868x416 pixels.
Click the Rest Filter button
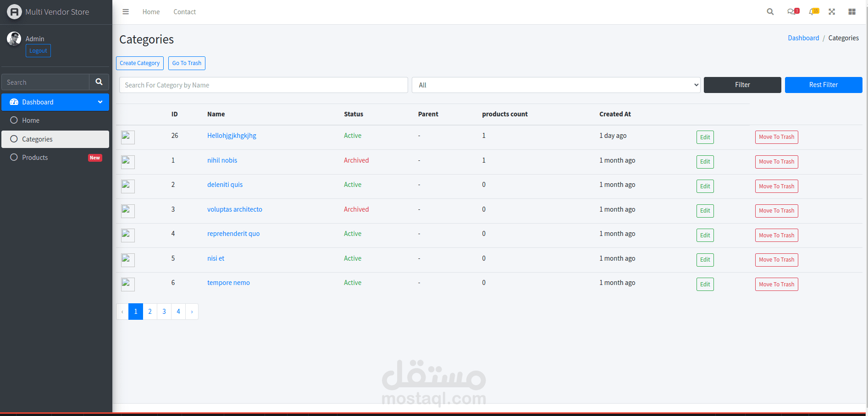824,85
